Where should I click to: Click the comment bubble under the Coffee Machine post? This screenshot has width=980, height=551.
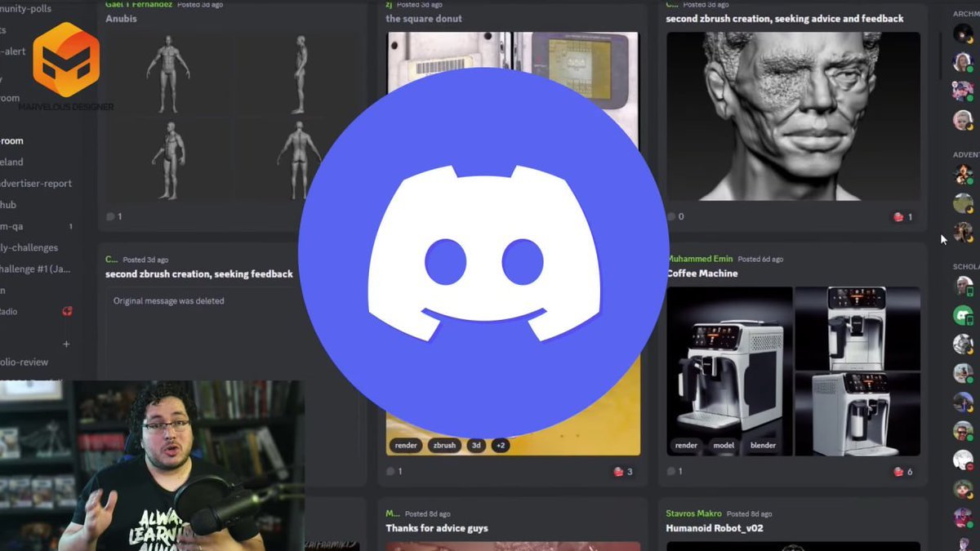672,471
